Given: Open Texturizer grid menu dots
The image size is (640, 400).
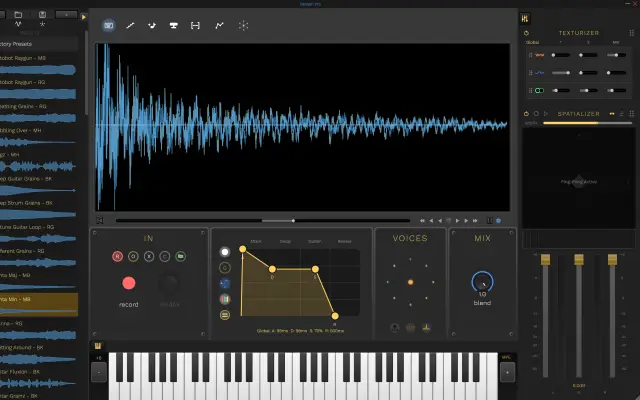Looking at the screenshot, I should pyautogui.click(x=631, y=33).
